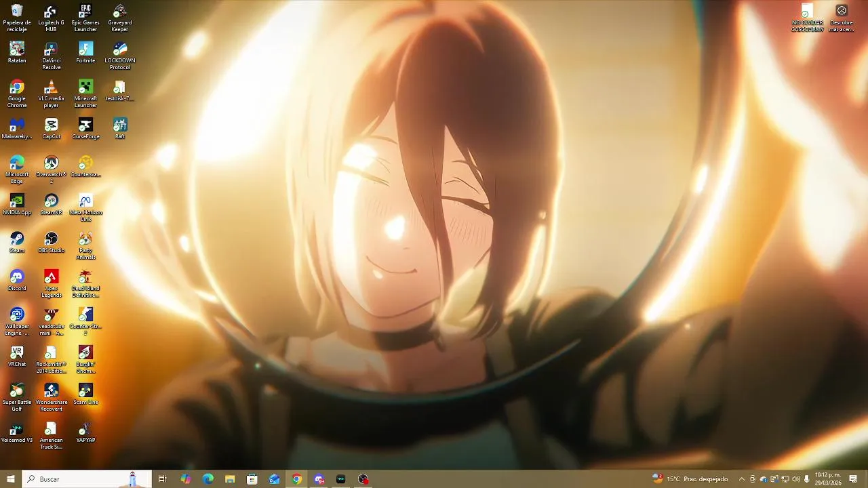Select the Papelera de reciclaje desktop icon
Image resolution: width=868 pixels, height=488 pixels.
pos(17,18)
